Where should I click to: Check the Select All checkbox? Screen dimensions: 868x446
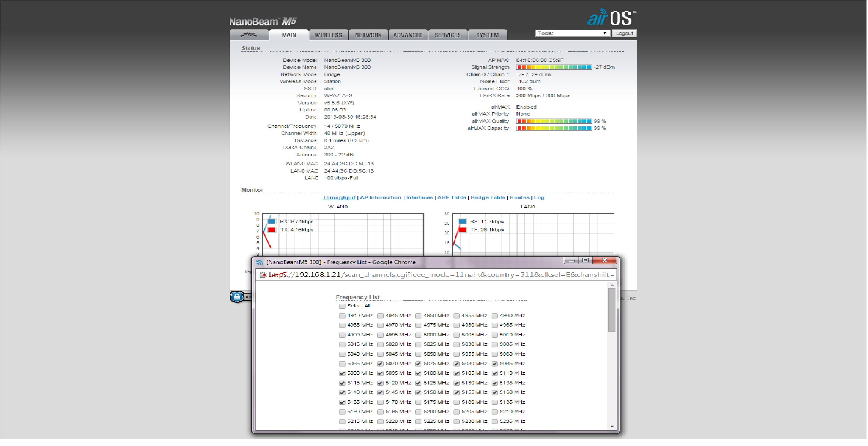[342, 306]
